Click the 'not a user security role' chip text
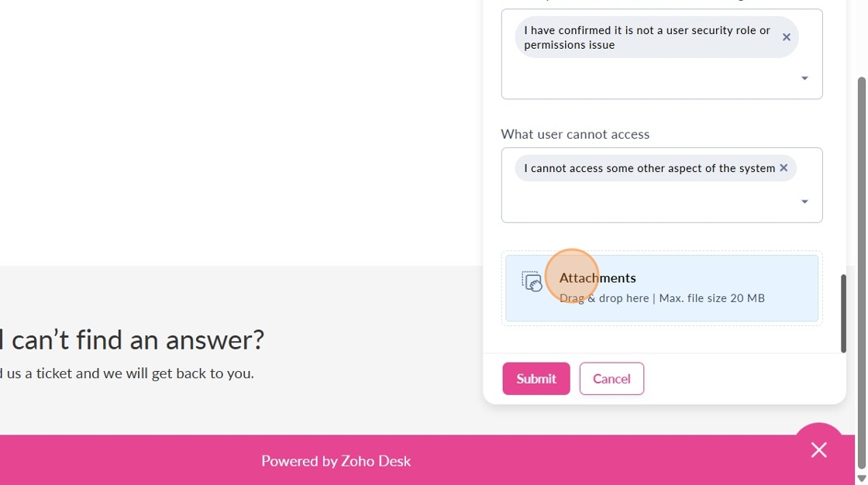868x485 pixels. pyautogui.click(x=646, y=37)
